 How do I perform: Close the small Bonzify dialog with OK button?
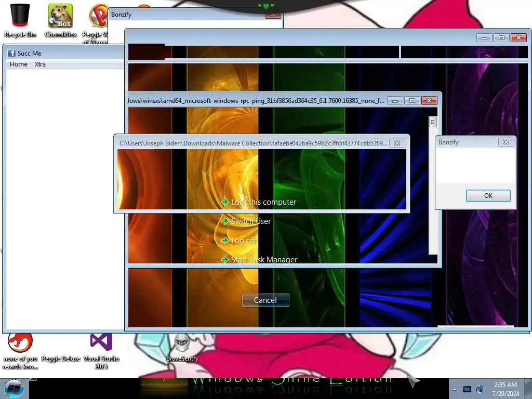click(x=506, y=142)
